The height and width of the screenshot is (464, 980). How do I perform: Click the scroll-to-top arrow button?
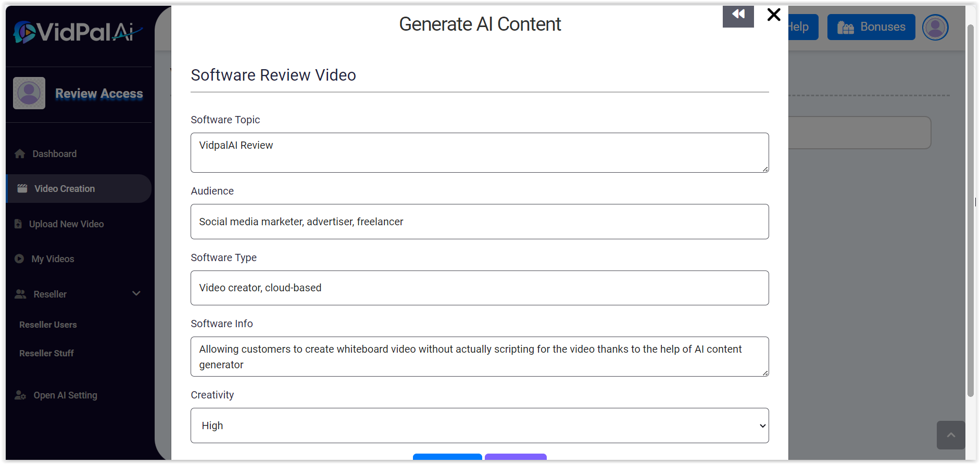pyautogui.click(x=951, y=435)
